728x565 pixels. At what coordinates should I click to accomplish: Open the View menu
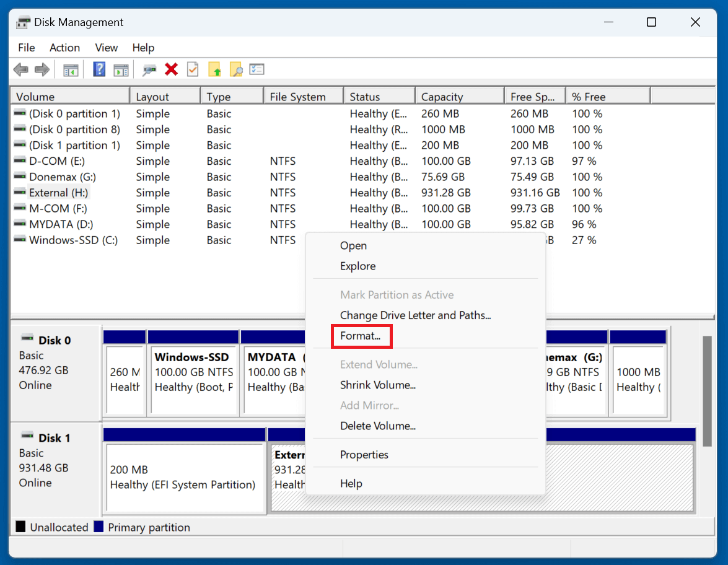click(x=106, y=48)
